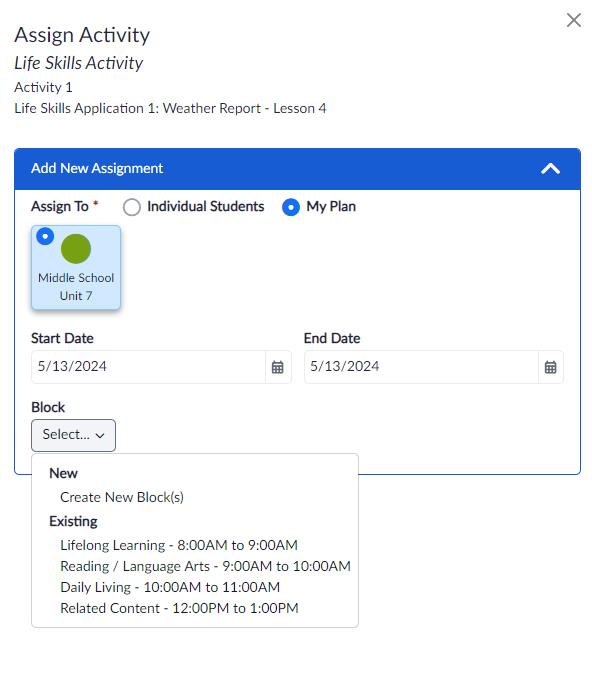This screenshot has height=682, width=592.
Task: Select the My Plan radio button
Action: 291,207
